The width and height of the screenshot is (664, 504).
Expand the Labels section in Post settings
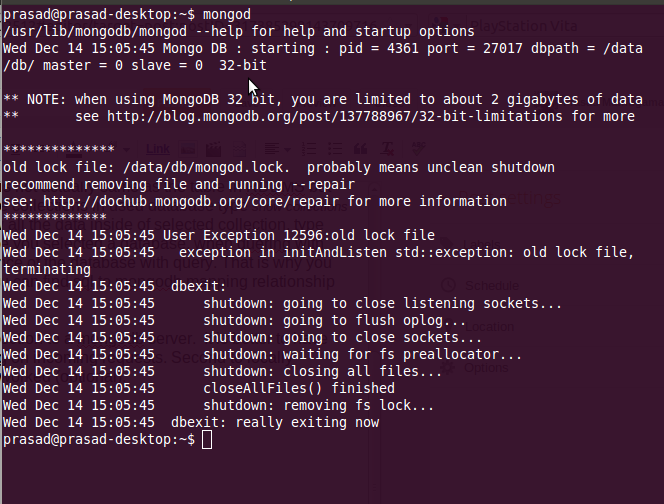point(470,244)
